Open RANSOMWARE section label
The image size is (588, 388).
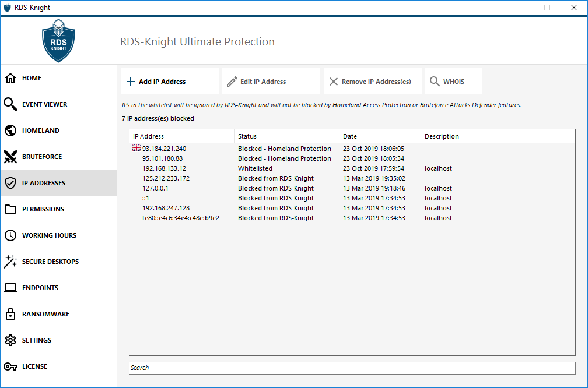pyautogui.click(x=45, y=314)
